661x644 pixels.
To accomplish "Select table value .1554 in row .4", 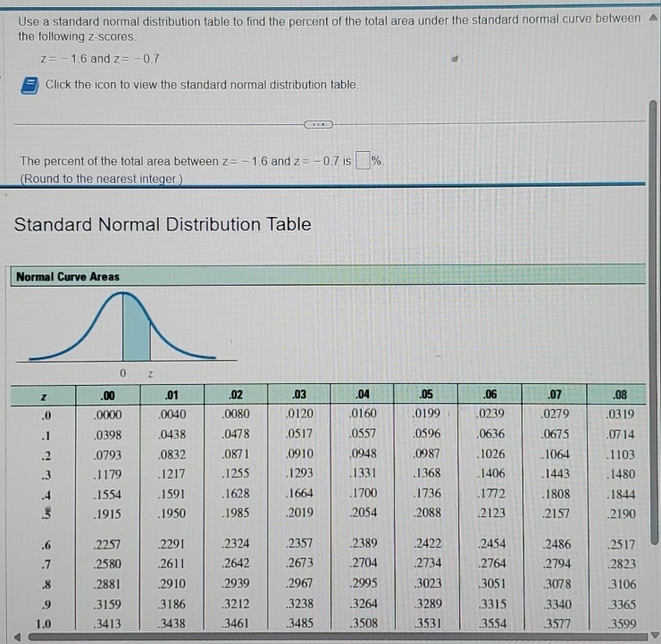I will point(107,494).
